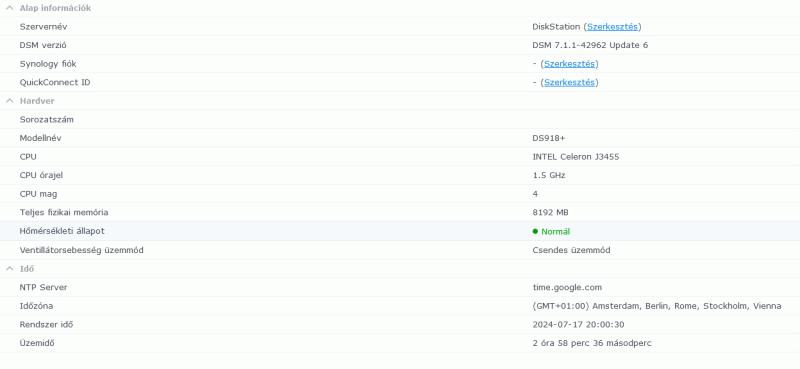Viewport: 800px width, 369px height.
Task: Click the CPU órajel label
Action: [41, 176]
